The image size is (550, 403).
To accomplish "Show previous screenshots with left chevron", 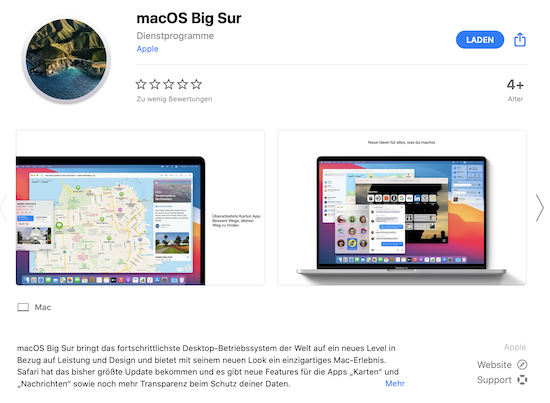I will point(4,208).
